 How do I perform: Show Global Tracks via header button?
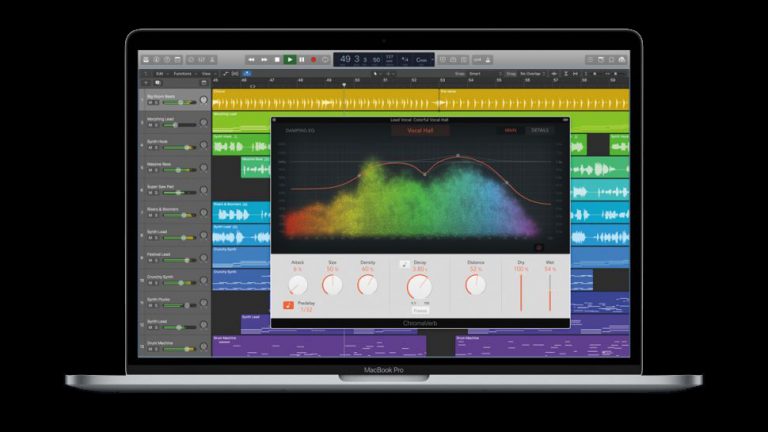pos(204,83)
